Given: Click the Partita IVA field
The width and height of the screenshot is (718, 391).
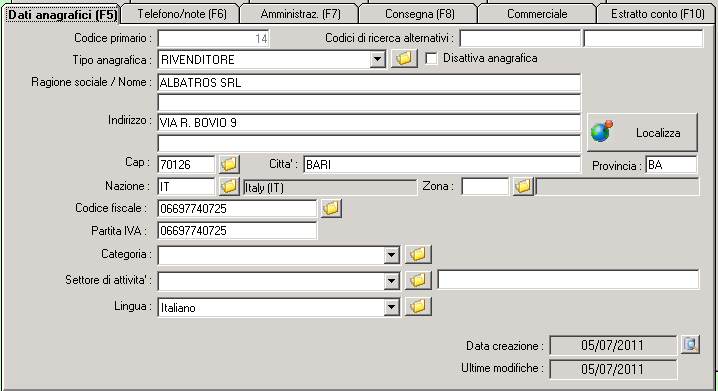Looking at the screenshot, I should click(237, 231).
